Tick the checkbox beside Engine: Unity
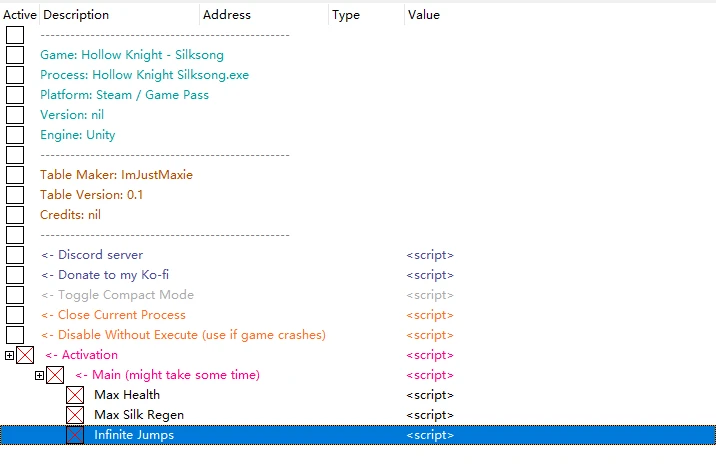Screen dimensions: 716x469 click(15, 135)
